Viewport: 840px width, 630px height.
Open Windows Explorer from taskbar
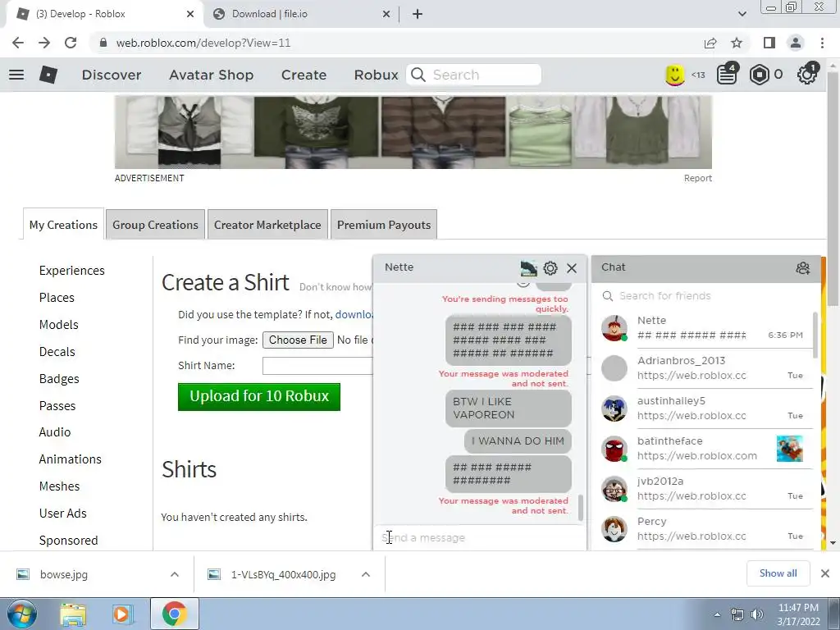(73, 614)
